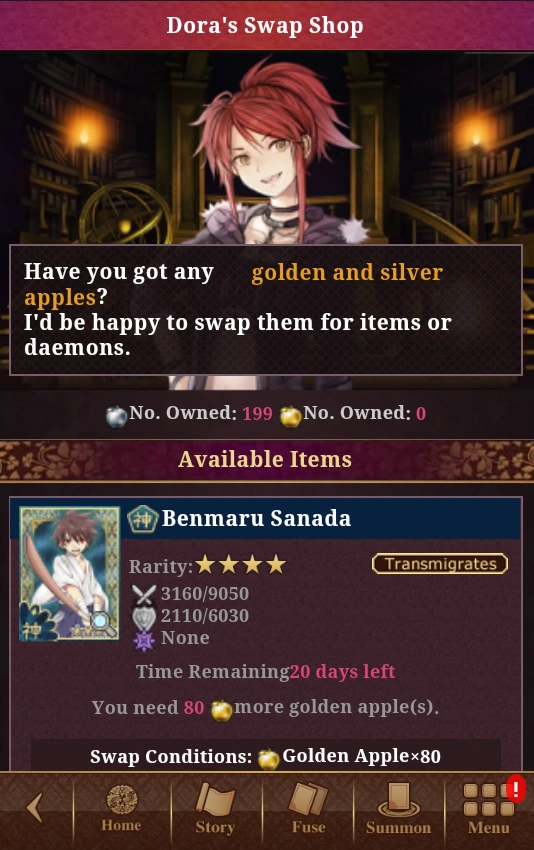Tap the Available Items section header

coord(267,459)
